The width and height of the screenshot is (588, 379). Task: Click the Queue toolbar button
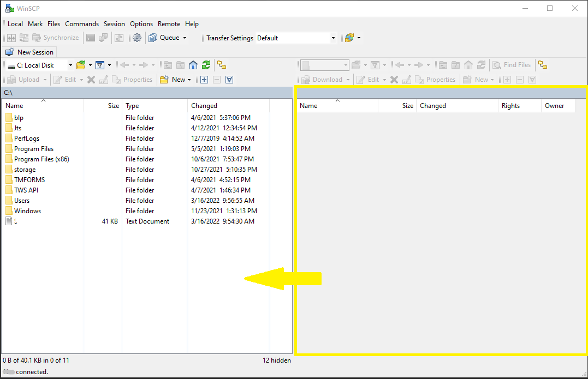click(x=164, y=38)
